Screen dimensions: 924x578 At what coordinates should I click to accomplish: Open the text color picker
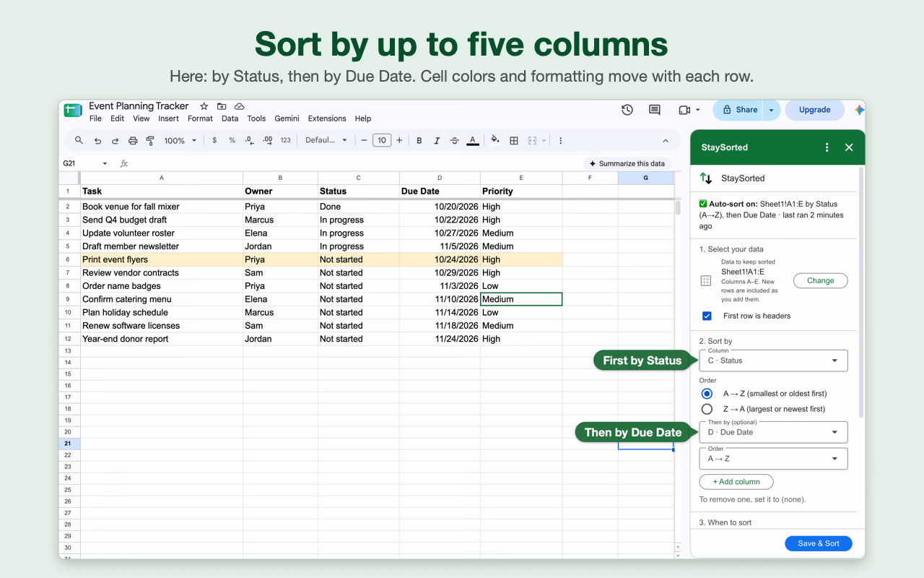tap(473, 140)
